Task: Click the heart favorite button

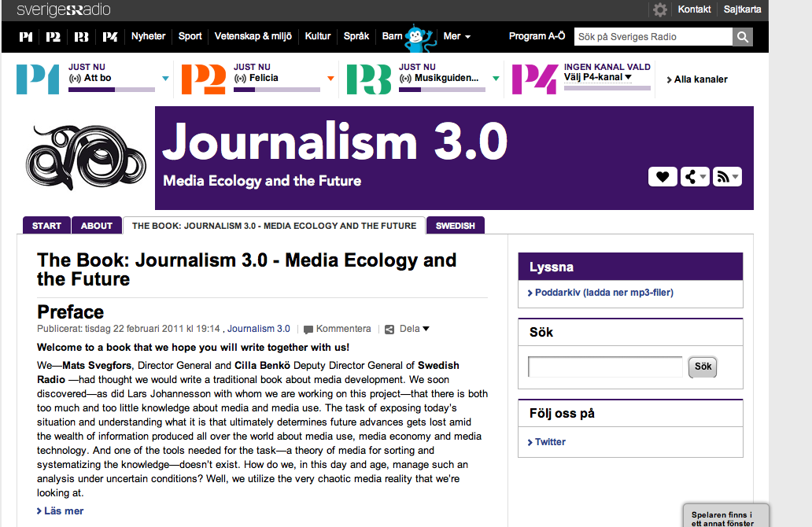Action: [663, 177]
